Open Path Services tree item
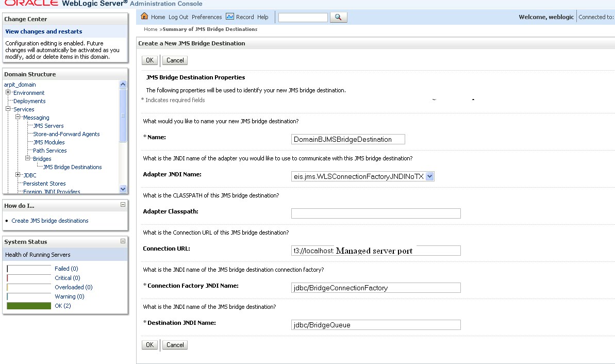 pos(50,151)
